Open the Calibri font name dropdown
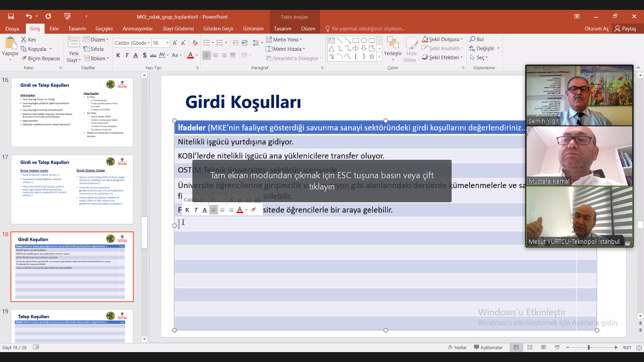Screen dimensions: 644x362 (148, 43)
